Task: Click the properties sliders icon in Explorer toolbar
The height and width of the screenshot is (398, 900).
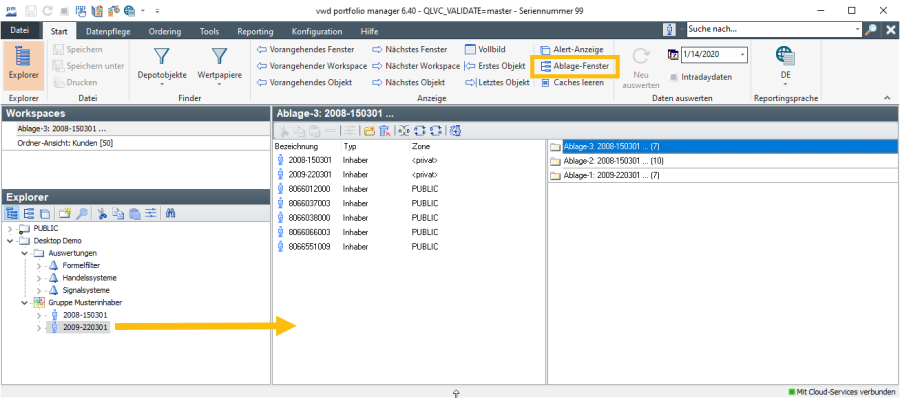Action: coord(150,213)
